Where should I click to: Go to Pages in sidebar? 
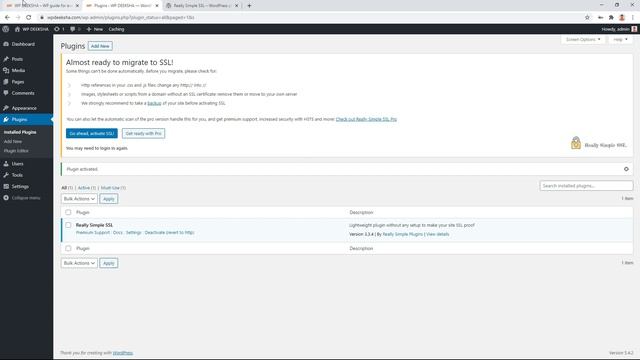18,82
